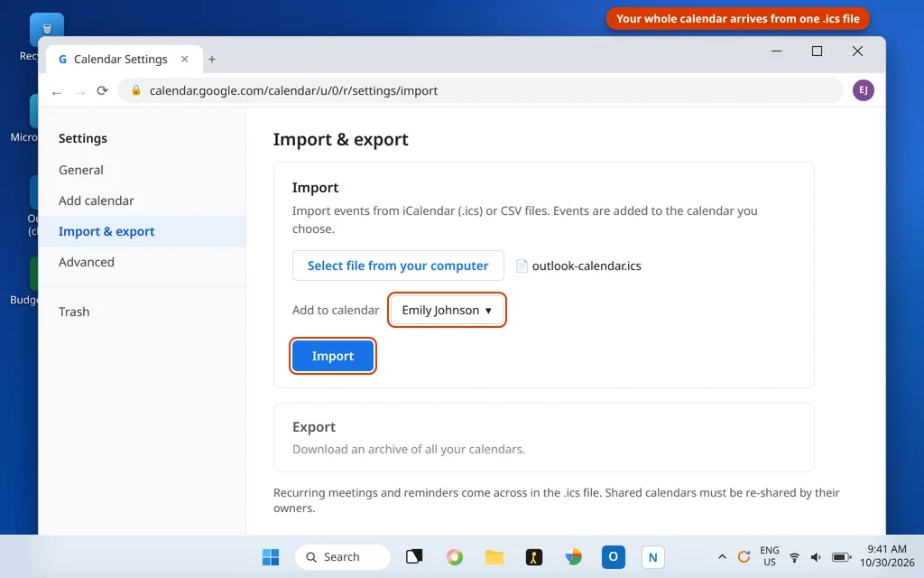Select the Calendar Settings tab

[x=124, y=59]
